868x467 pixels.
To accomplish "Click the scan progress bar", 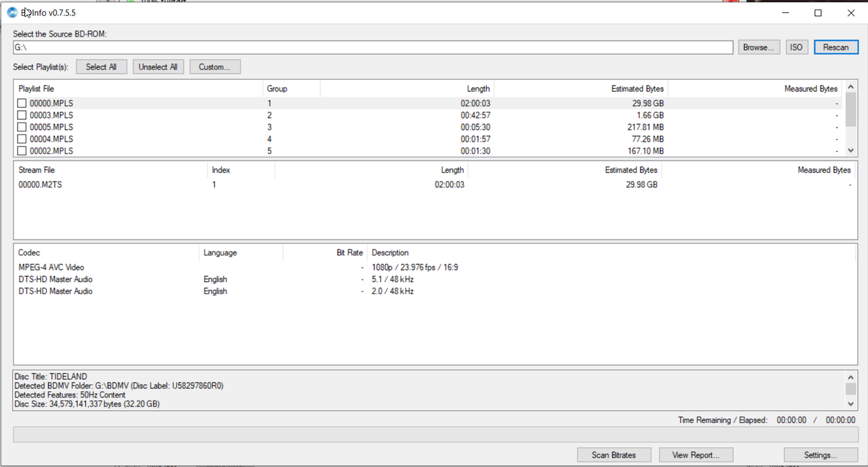I will coord(435,434).
